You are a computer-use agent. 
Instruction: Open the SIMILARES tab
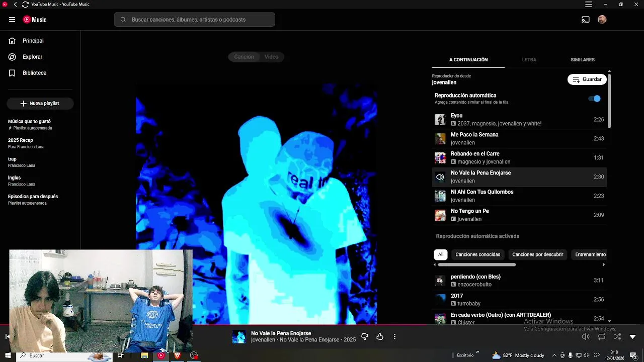point(583,60)
